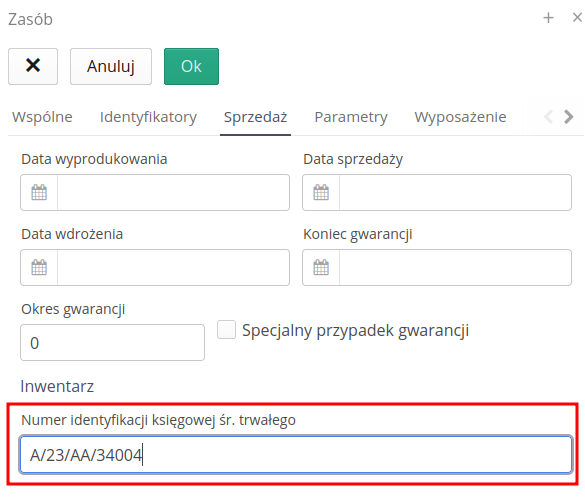Click the Anuluj button
The image size is (585, 497).
coord(111,66)
